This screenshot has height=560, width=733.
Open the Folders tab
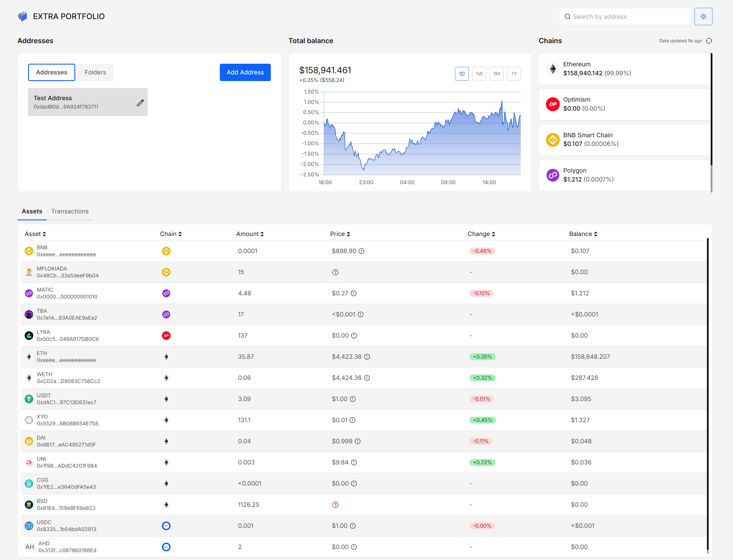click(95, 72)
